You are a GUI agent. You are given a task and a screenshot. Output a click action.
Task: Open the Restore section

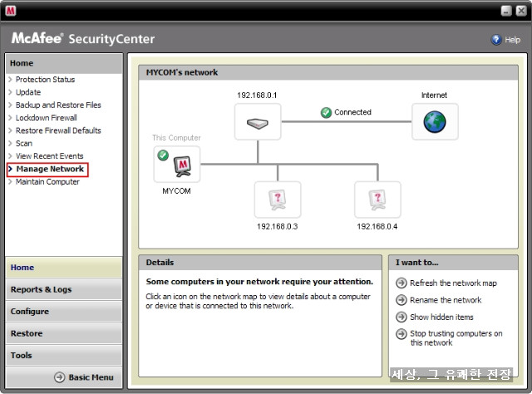(x=64, y=333)
